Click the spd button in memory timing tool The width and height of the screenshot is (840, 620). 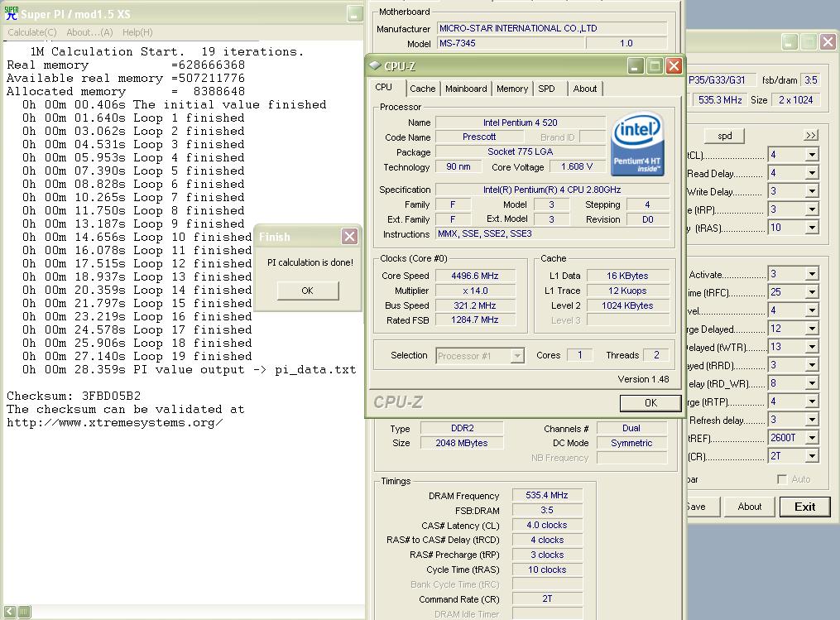click(x=724, y=136)
